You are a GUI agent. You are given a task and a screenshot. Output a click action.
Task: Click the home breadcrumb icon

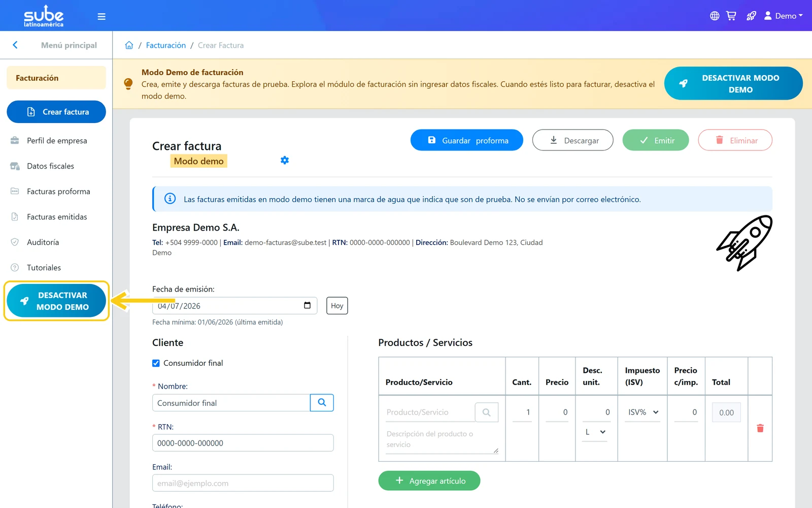[x=129, y=45]
